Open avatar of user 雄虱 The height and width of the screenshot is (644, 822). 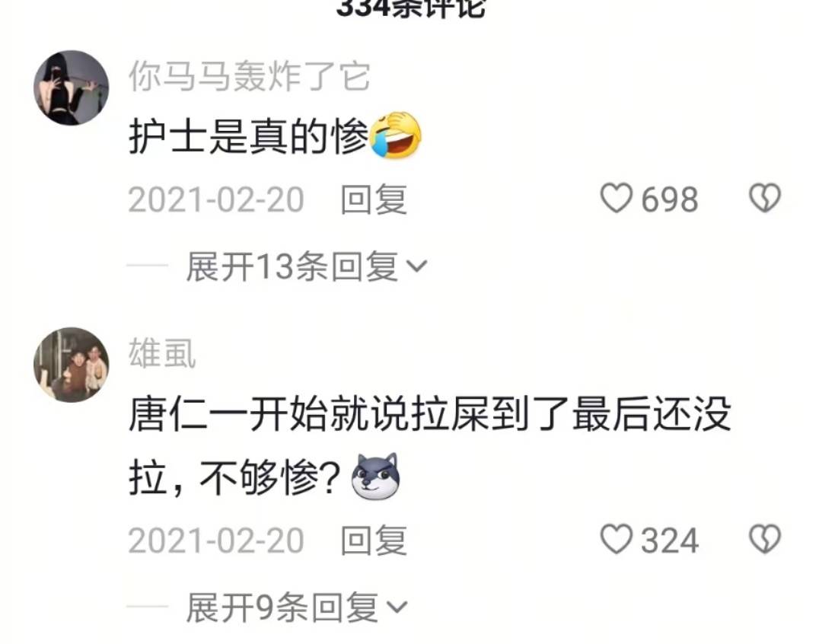[x=72, y=365]
